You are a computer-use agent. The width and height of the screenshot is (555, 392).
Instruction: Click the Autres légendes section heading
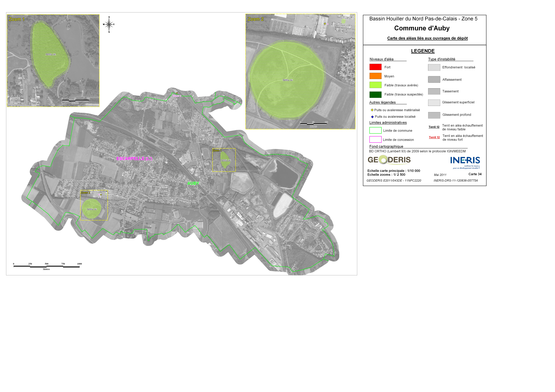382,102
